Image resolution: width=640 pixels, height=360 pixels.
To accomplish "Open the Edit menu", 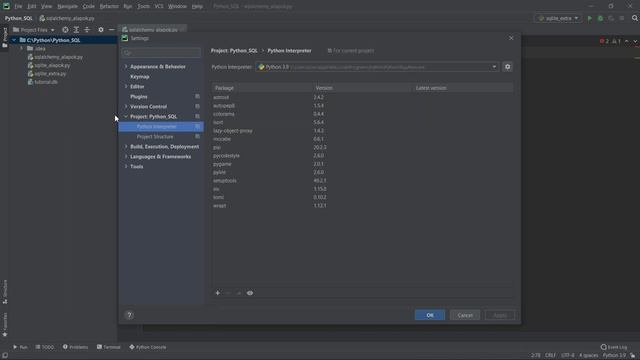I will [x=31, y=7].
